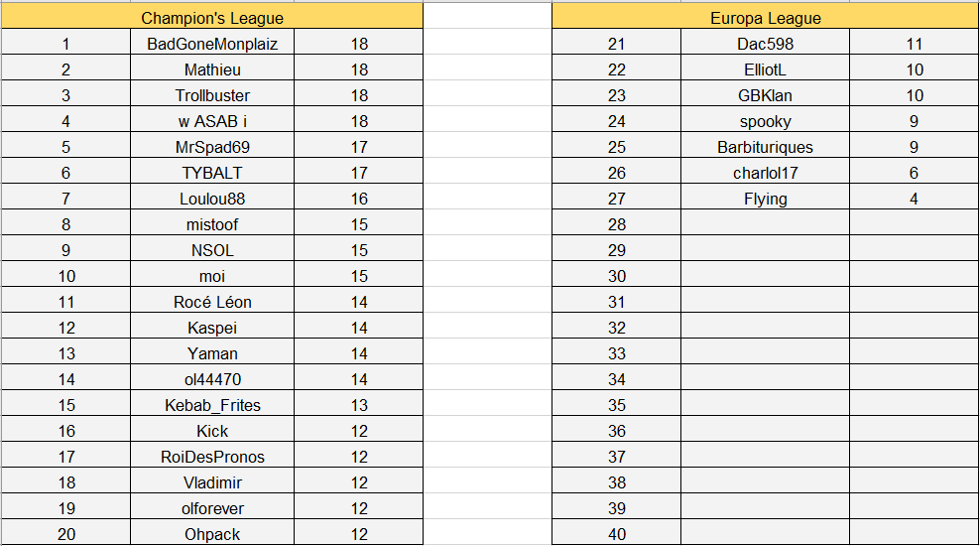The image size is (980, 546).
Task: Select the rank 28 cell
Action: [x=616, y=224]
